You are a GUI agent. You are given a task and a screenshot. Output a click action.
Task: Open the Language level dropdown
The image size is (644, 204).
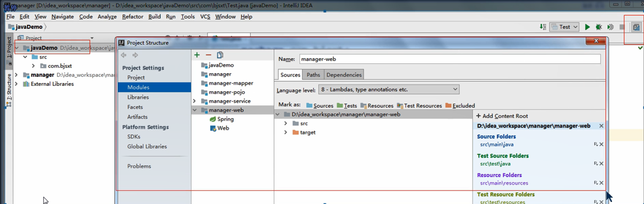click(389, 89)
